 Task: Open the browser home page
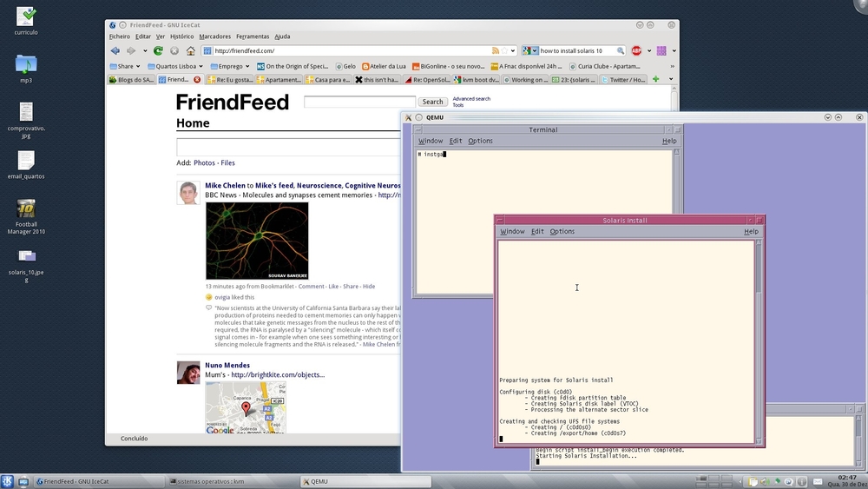[190, 50]
